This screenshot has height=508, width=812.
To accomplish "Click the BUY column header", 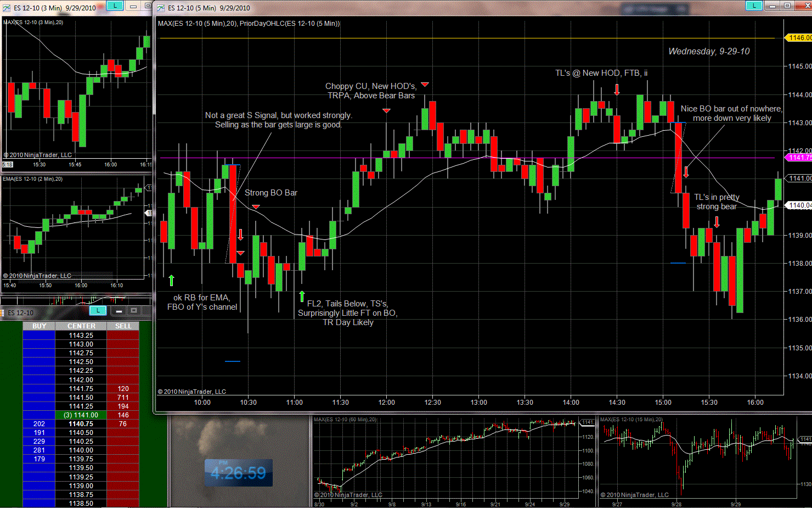I will click(x=39, y=326).
